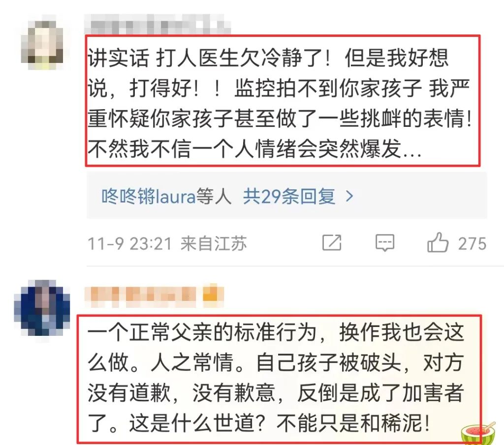The height and width of the screenshot is (445, 504).
Task: Open second commenter's blue avatar
Action: 42,308
